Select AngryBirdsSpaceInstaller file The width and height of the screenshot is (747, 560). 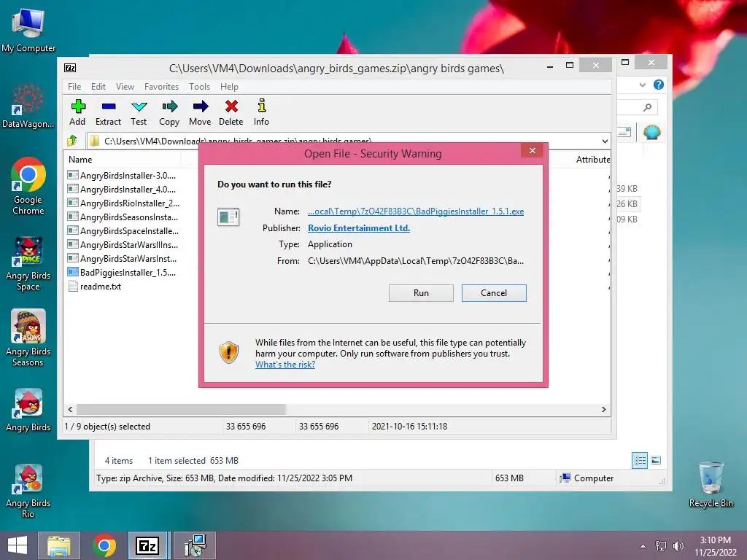pos(123,230)
